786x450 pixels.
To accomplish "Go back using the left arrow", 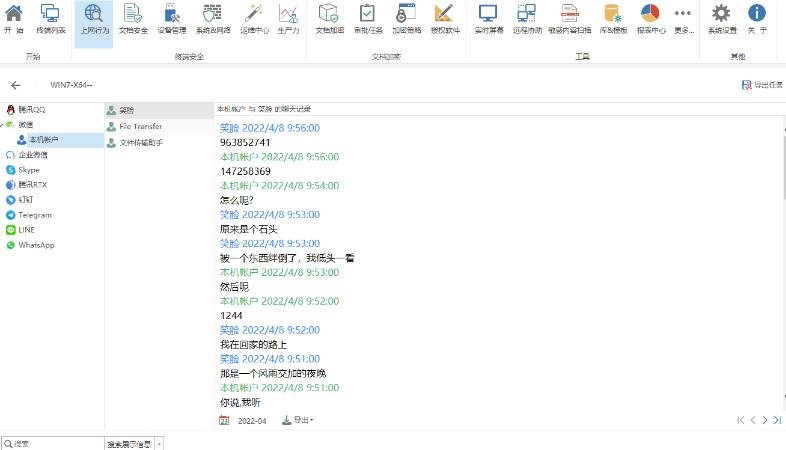I will [16, 86].
